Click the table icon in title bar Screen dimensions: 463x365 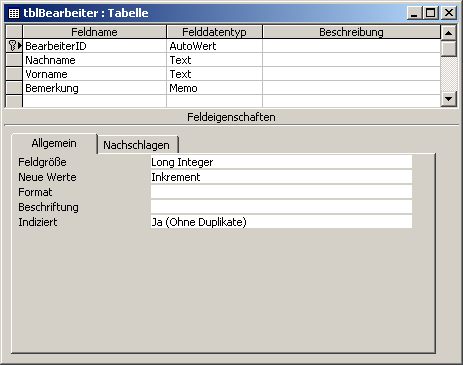coord(14,13)
